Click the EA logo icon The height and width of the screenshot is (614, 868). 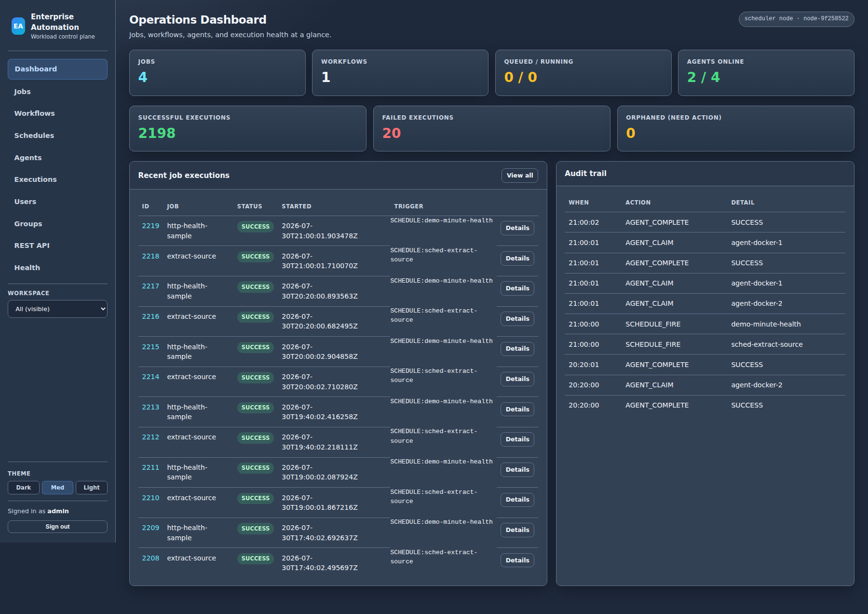(x=18, y=26)
